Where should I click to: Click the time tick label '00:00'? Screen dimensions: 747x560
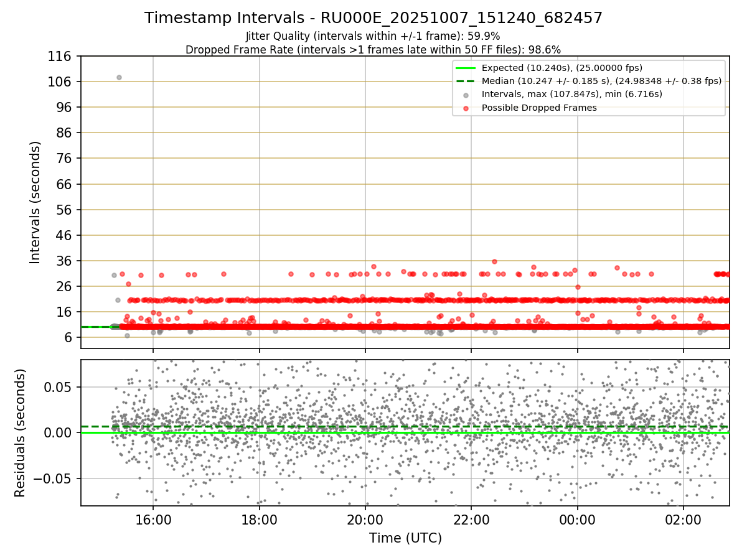[x=578, y=519]
